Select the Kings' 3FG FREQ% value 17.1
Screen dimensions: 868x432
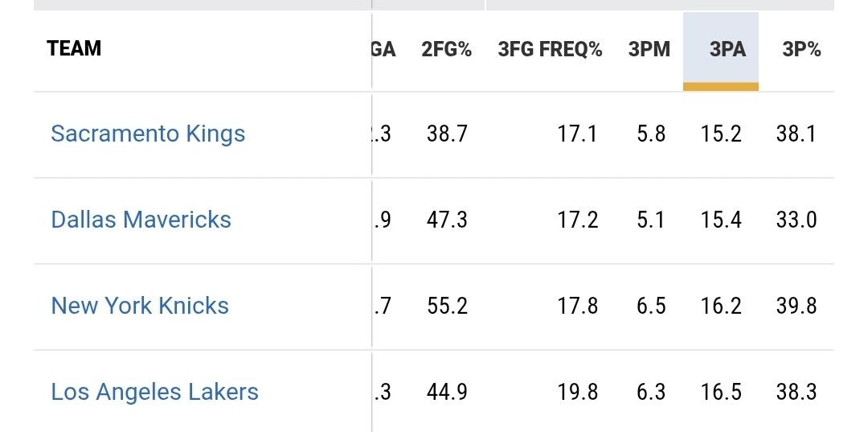pyautogui.click(x=577, y=134)
